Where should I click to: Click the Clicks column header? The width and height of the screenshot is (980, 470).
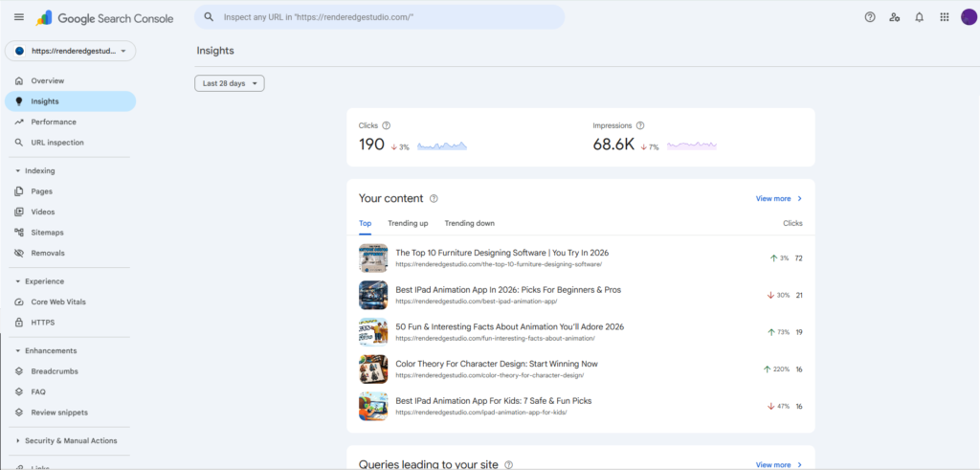pos(792,223)
